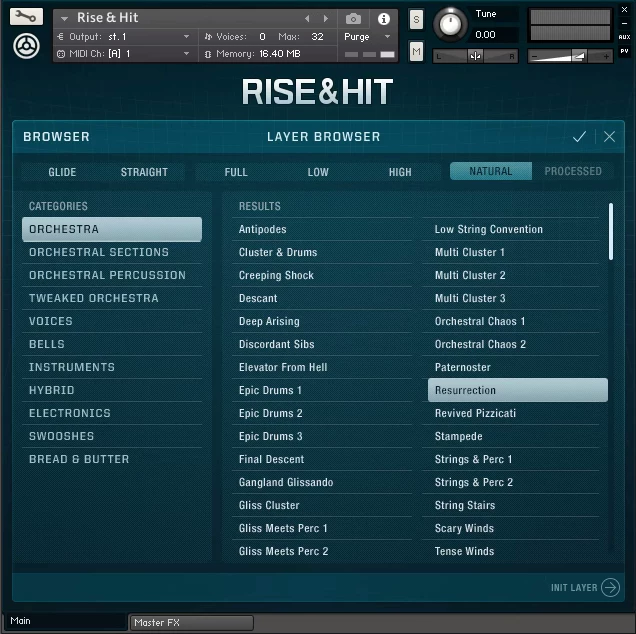Click the Init Layer arrow icon
The height and width of the screenshot is (634, 636).
(x=610, y=587)
